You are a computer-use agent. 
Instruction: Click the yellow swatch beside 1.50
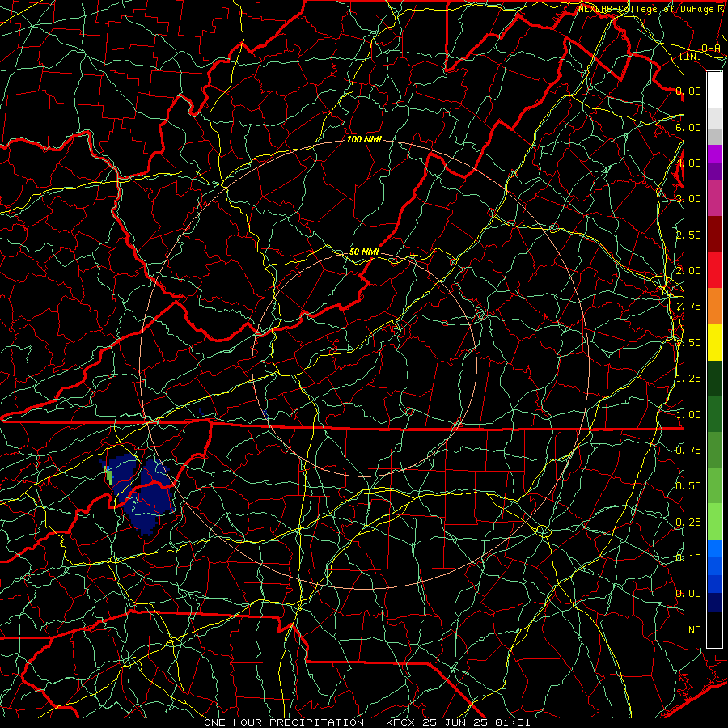(x=714, y=342)
